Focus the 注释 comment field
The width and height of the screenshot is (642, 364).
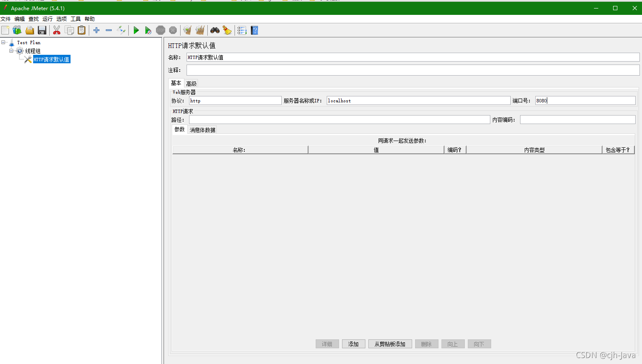click(413, 70)
